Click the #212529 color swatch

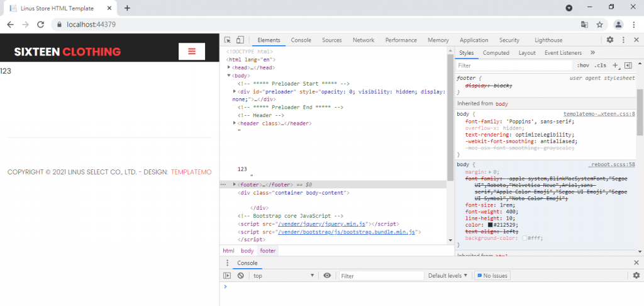(x=490, y=225)
